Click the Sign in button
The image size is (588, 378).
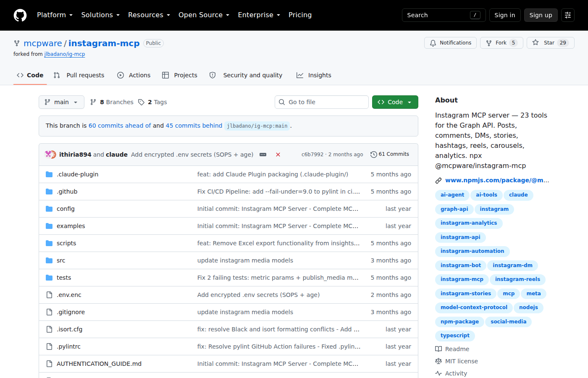click(505, 15)
